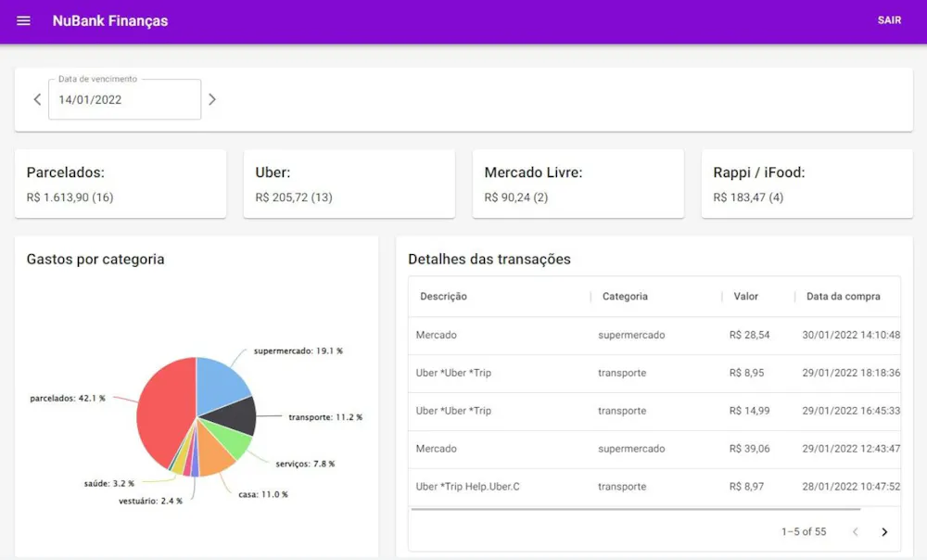Open the Rappi / iFood summary card
This screenshot has height=560, width=927.
pos(807,184)
